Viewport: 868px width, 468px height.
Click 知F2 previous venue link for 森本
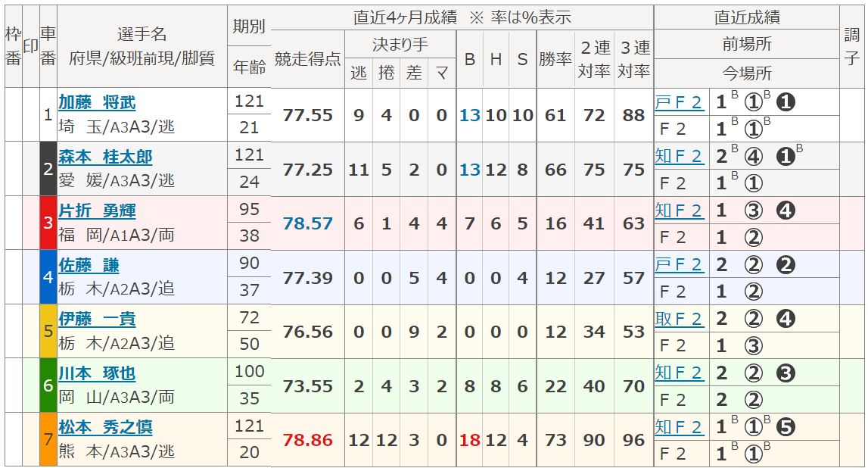tap(679, 156)
